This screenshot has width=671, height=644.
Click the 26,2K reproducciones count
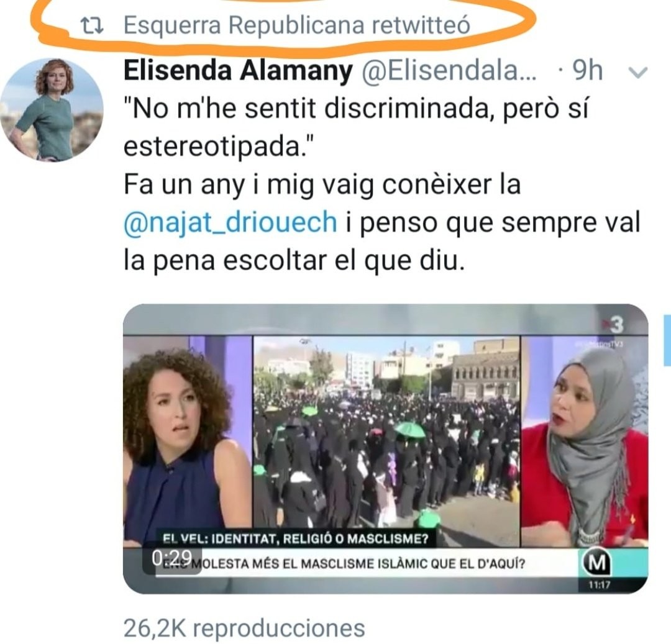pyautogui.click(x=244, y=627)
